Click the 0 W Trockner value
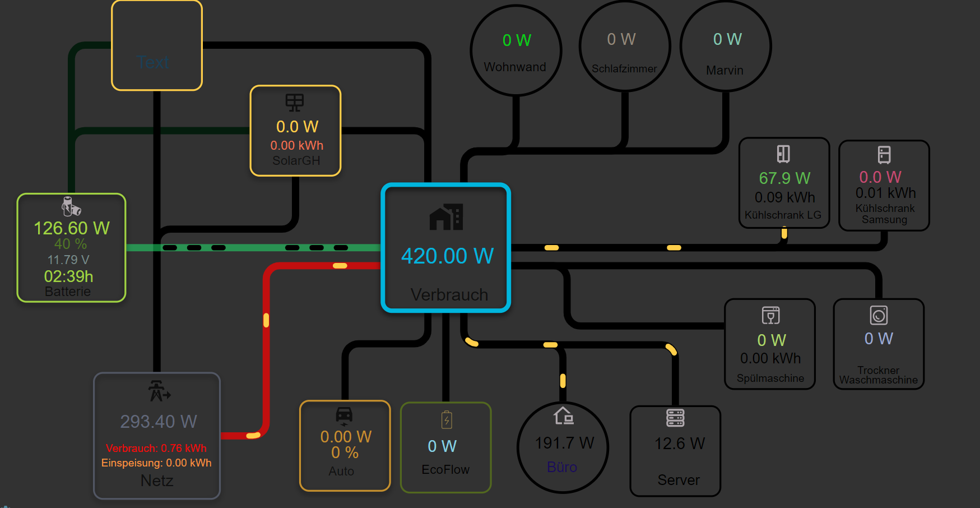 [879, 339]
